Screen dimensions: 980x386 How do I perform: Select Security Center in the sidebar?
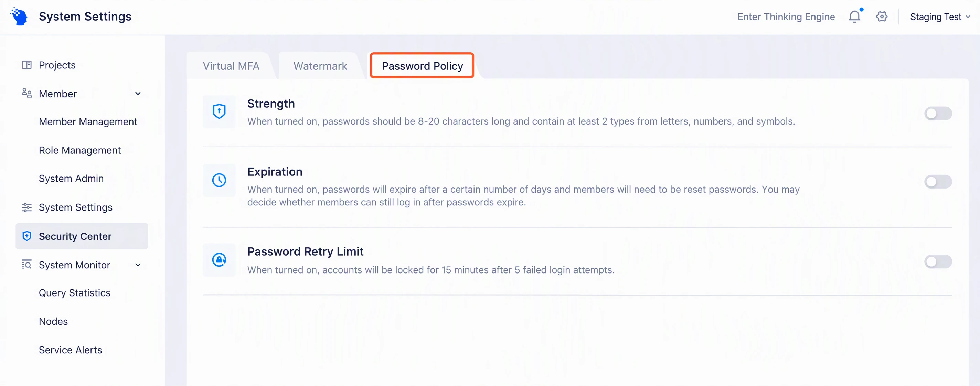pos(82,236)
